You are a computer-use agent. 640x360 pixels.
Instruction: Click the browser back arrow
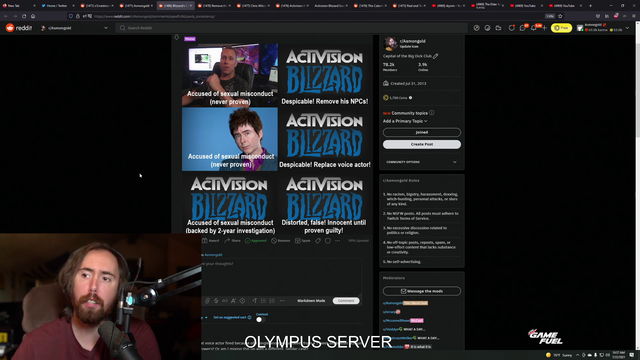[6, 16]
